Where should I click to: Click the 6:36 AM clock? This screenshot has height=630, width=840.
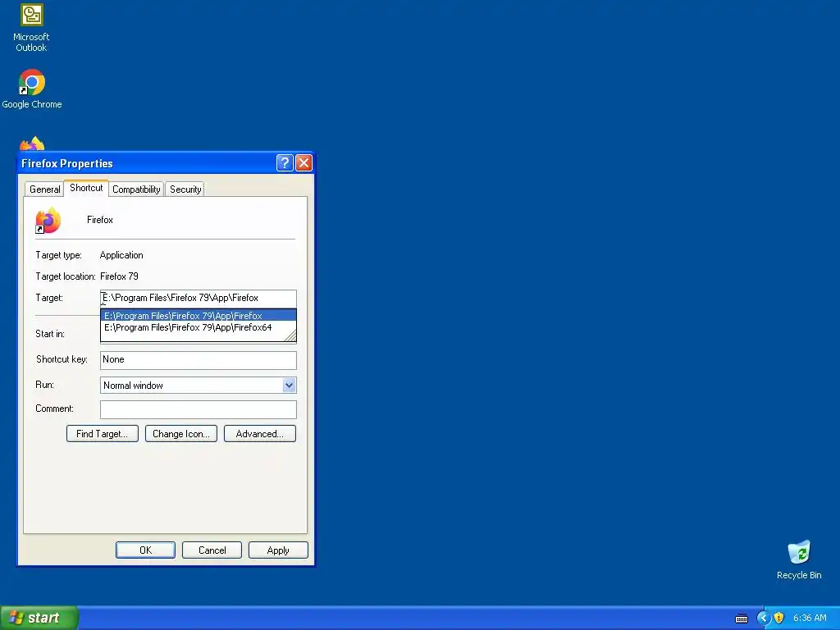tap(810, 619)
